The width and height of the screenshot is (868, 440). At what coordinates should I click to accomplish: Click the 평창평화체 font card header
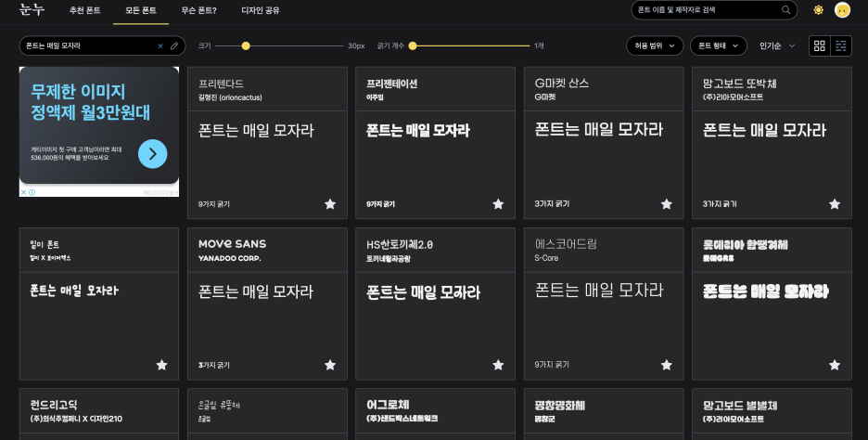604,410
